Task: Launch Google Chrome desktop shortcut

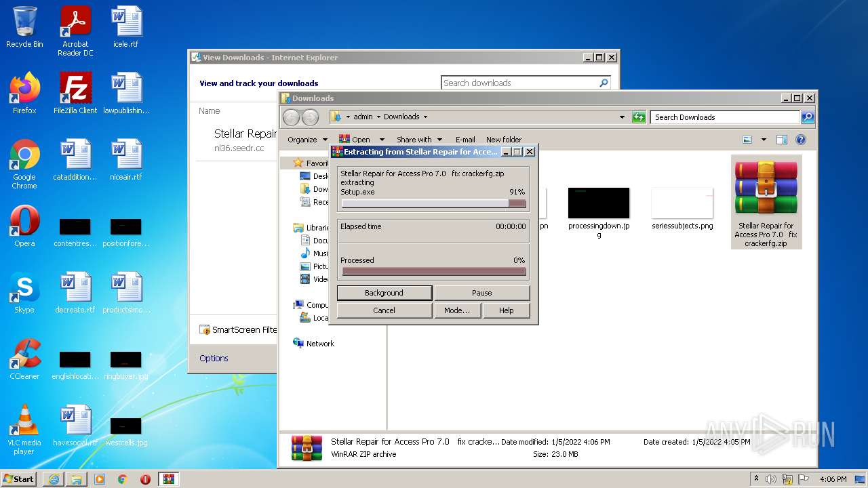Action: click(24, 164)
